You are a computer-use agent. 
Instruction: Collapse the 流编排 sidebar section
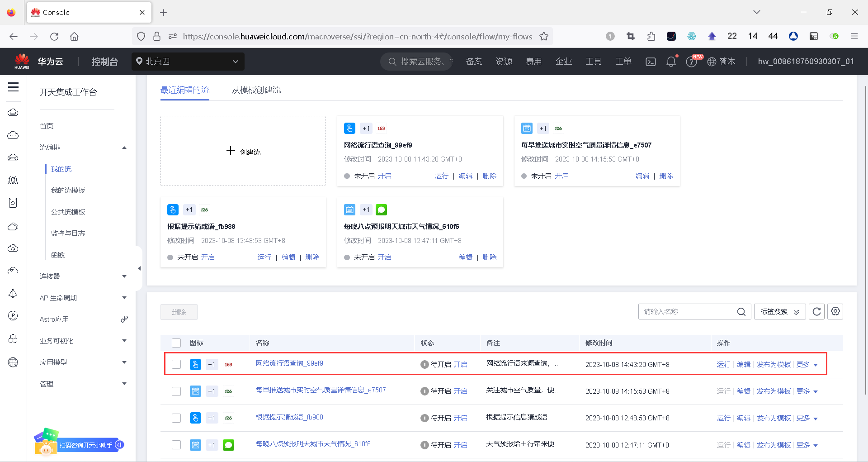click(x=124, y=148)
